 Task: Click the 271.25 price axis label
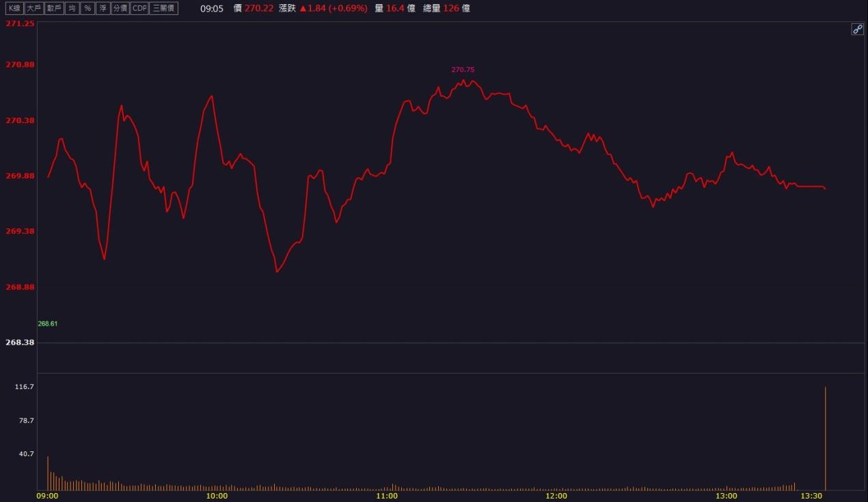coord(20,23)
